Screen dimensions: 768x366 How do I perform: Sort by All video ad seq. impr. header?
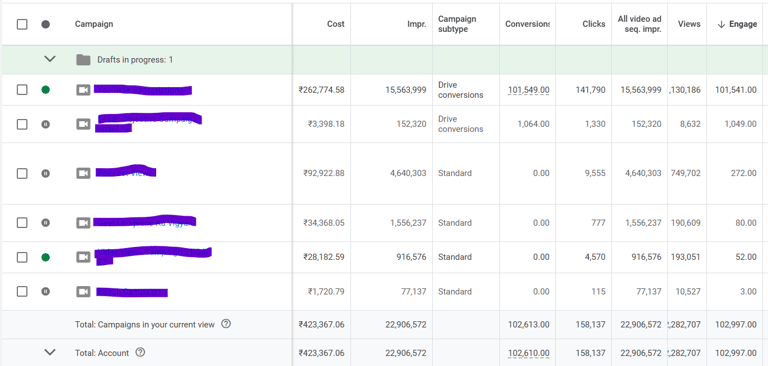639,24
